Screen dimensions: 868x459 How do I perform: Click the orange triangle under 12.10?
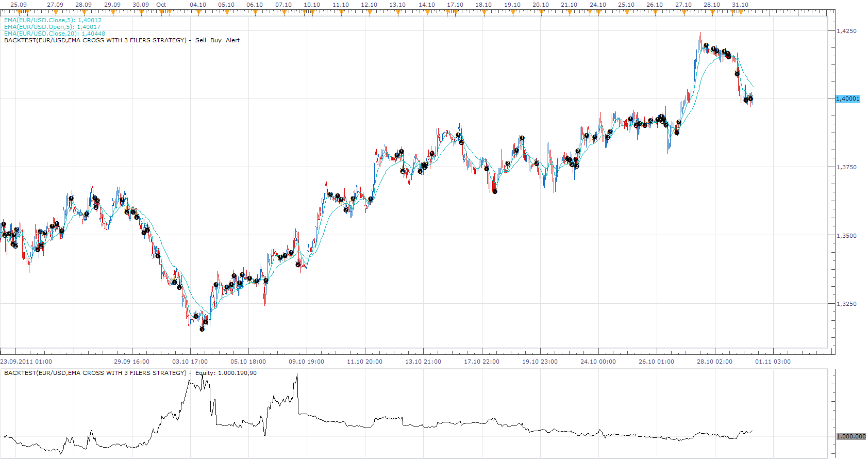(x=370, y=12)
